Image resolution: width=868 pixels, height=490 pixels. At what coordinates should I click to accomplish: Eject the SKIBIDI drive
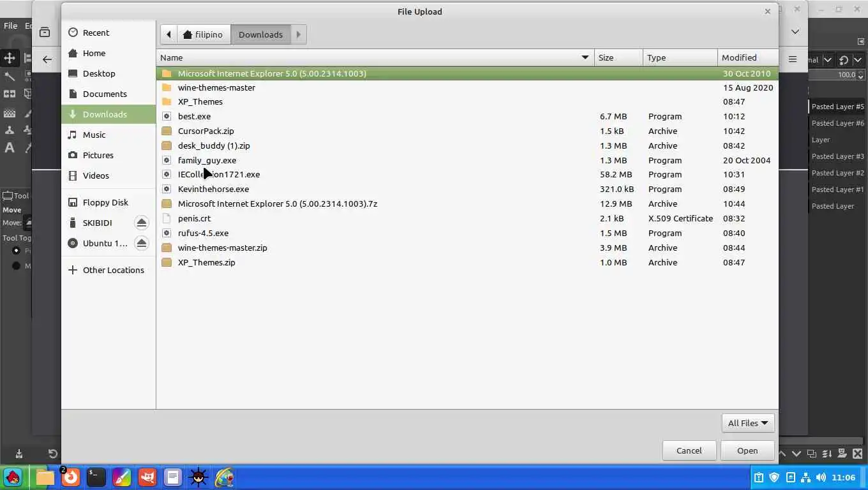142,223
